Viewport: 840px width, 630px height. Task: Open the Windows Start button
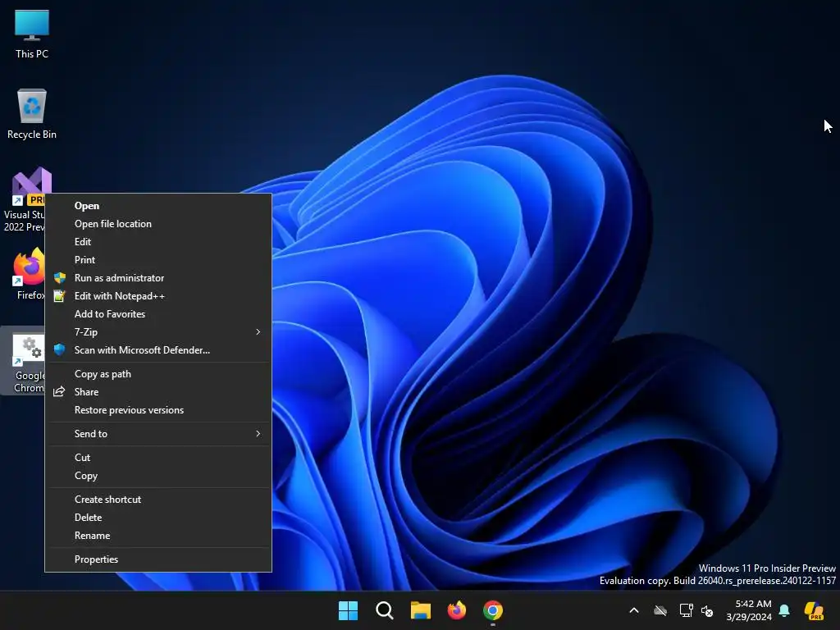pyautogui.click(x=348, y=610)
